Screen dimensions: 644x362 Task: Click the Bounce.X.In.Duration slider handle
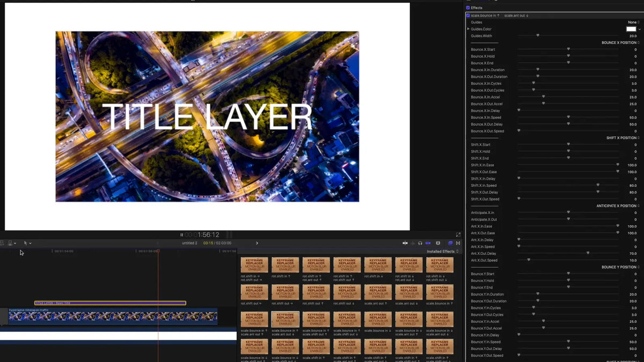[538, 70]
